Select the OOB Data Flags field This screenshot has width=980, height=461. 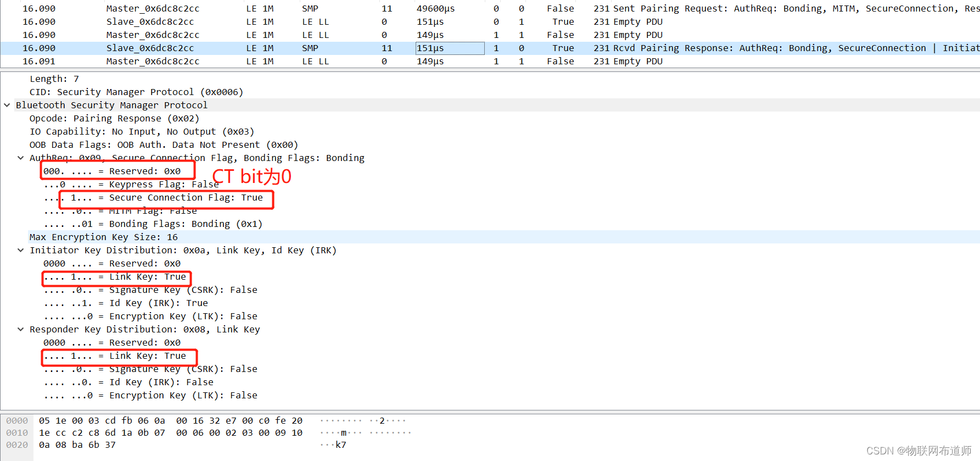tap(164, 145)
